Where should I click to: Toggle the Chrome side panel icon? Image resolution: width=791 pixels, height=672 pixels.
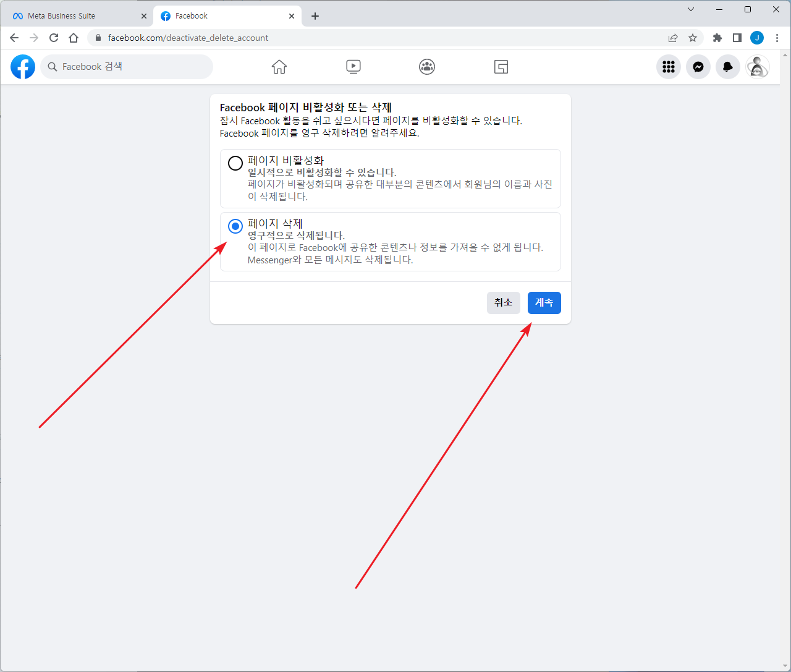pyautogui.click(x=737, y=38)
